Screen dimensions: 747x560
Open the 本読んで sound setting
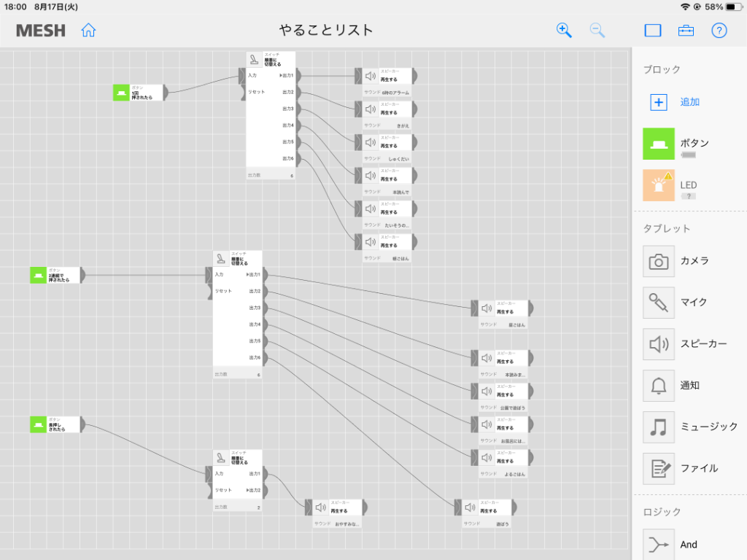[387, 192]
